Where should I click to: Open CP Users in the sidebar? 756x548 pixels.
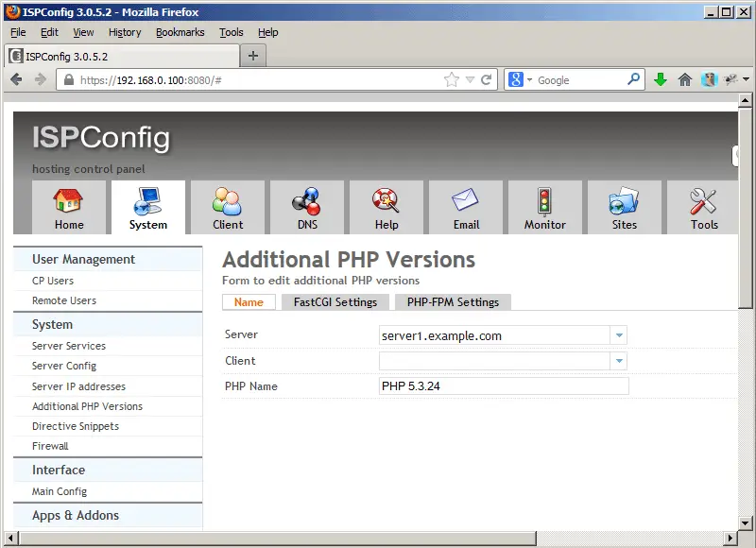pos(53,281)
